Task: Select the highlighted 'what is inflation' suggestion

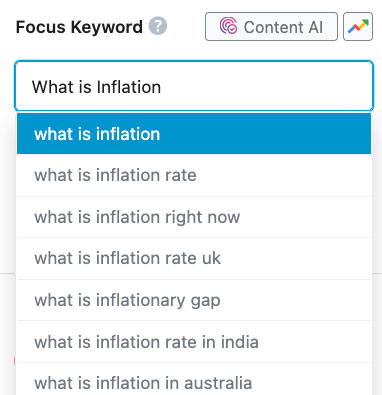Action: click(194, 134)
